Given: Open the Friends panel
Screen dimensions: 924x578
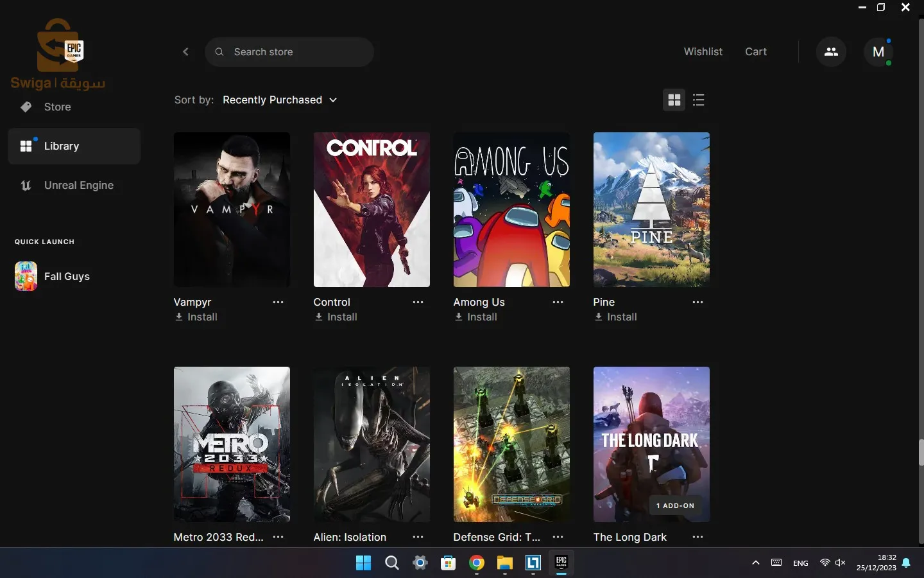Looking at the screenshot, I should pos(831,51).
